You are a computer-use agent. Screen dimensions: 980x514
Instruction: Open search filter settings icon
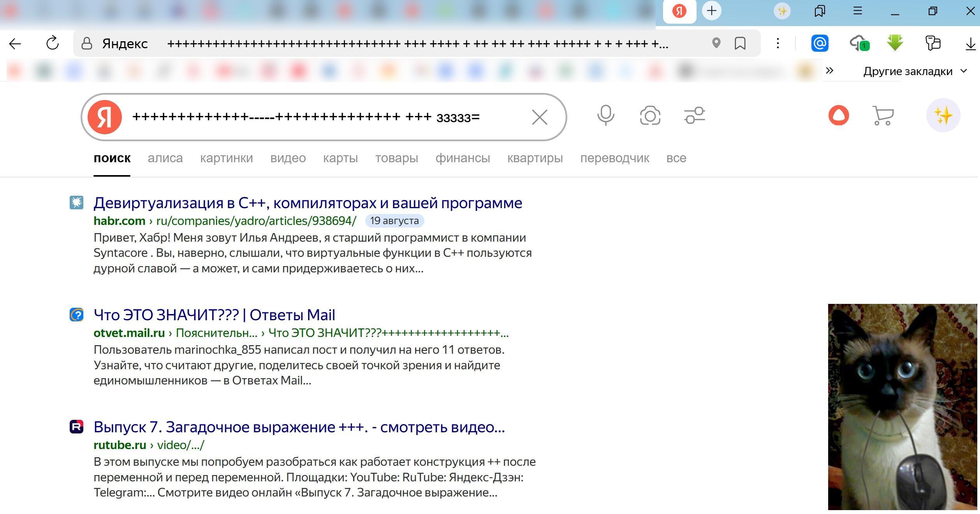point(695,116)
